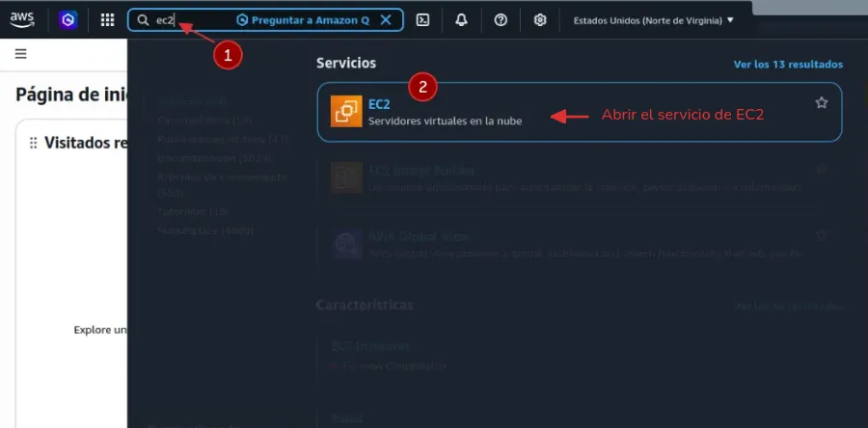Open the help question mark icon
Screen dimensions: 868x428
coord(501,20)
